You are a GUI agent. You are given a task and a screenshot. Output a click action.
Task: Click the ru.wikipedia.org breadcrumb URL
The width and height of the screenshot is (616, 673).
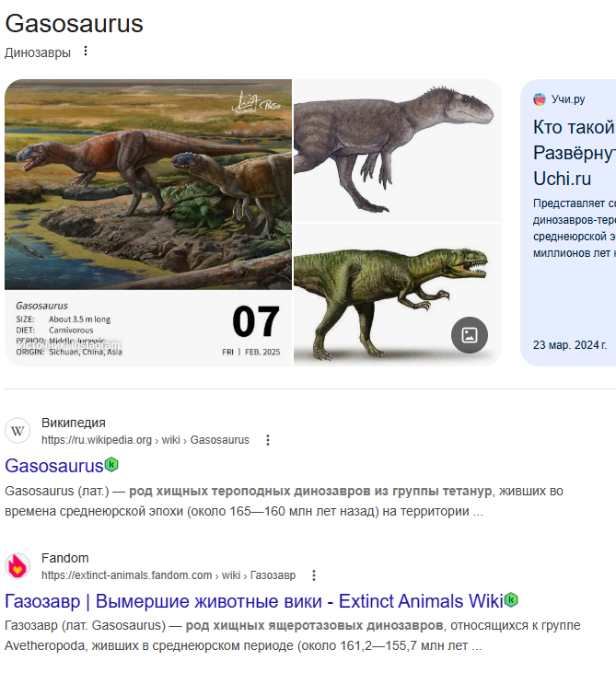[x=145, y=440]
